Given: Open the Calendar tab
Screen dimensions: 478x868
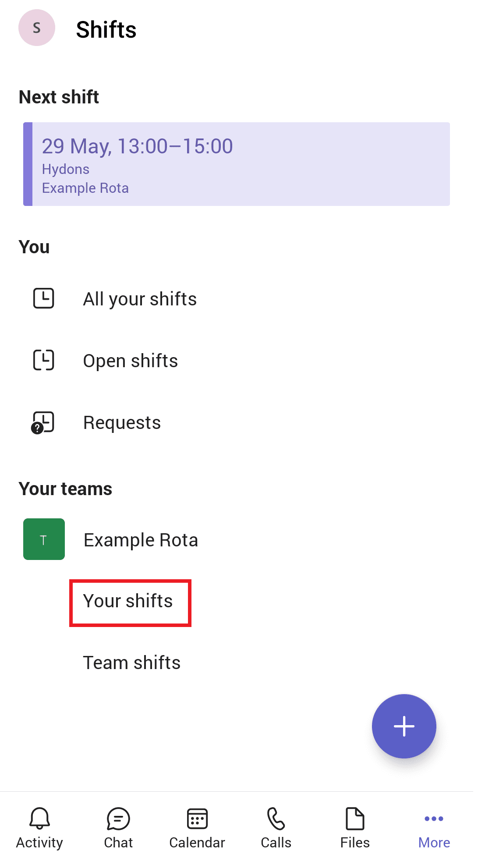Looking at the screenshot, I should click(x=197, y=828).
